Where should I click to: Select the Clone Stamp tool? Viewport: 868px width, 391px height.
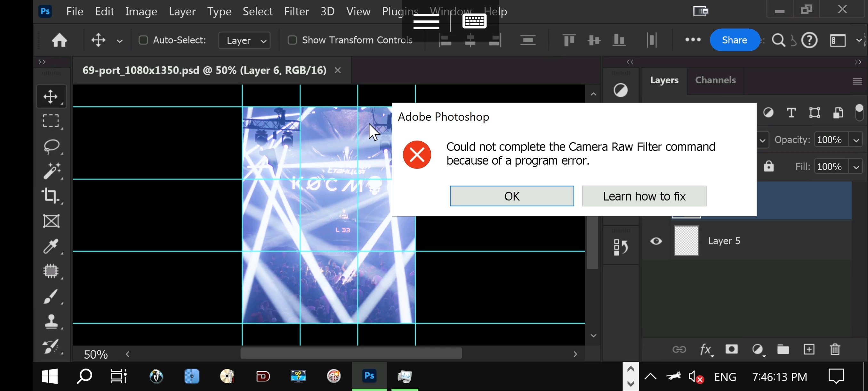tap(51, 321)
